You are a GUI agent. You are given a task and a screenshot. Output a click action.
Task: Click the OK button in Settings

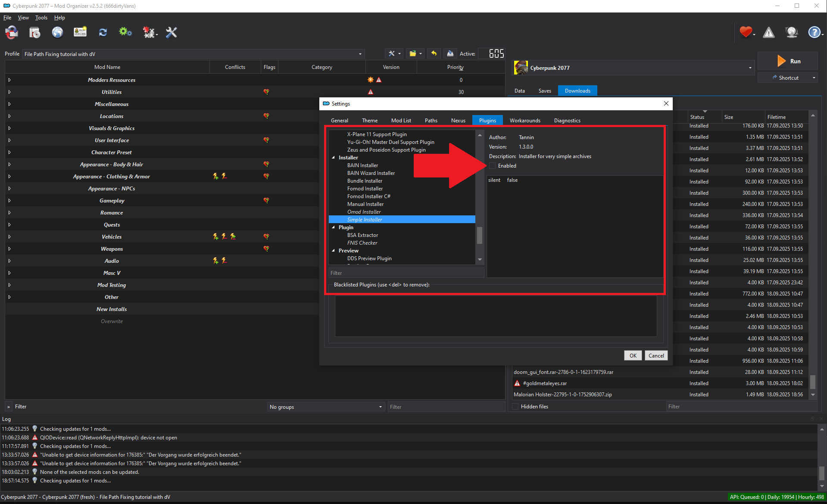point(633,355)
